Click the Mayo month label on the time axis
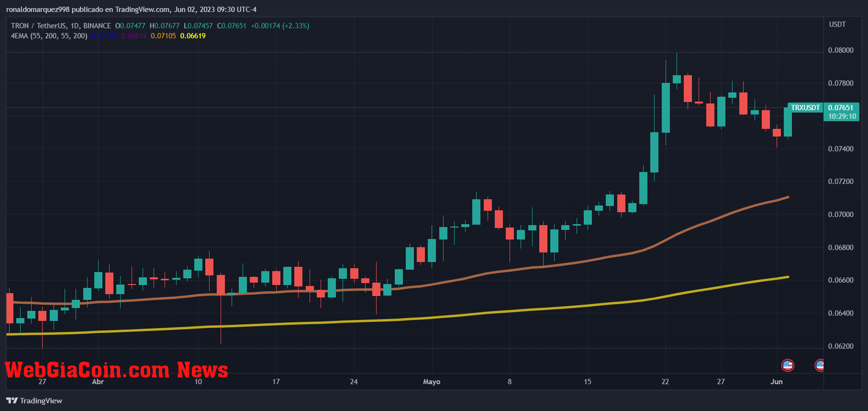This screenshot has height=411, width=868. click(x=432, y=382)
